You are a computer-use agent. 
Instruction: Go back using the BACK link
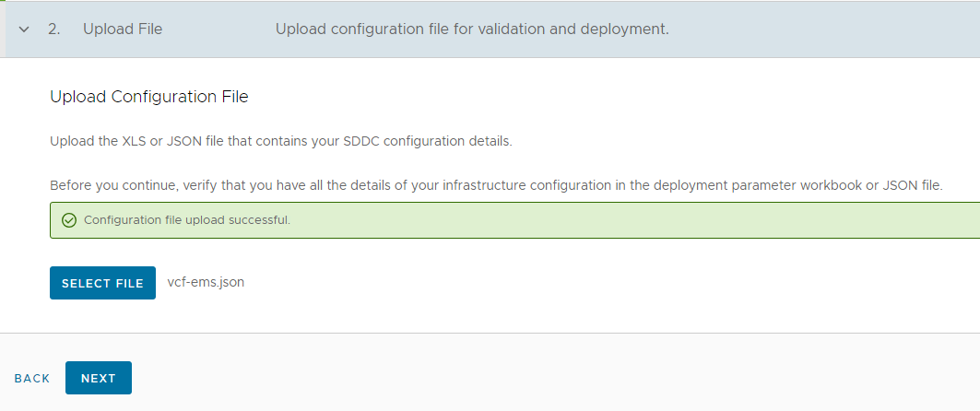coord(32,379)
